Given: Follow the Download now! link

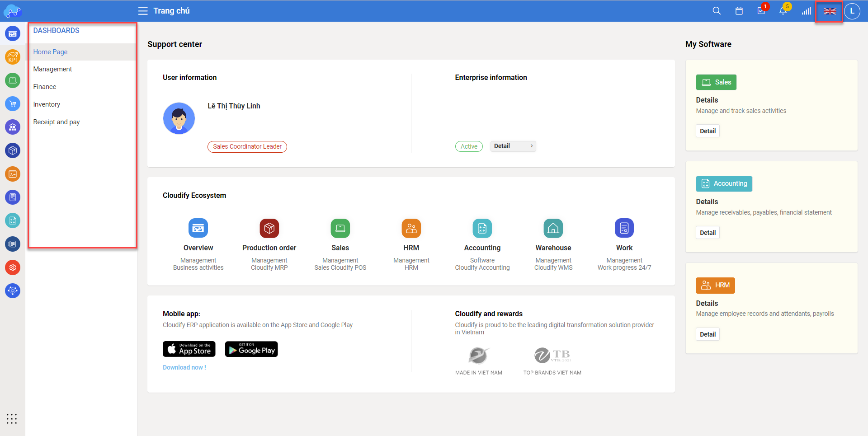Looking at the screenshot, I should coord(184,367).
